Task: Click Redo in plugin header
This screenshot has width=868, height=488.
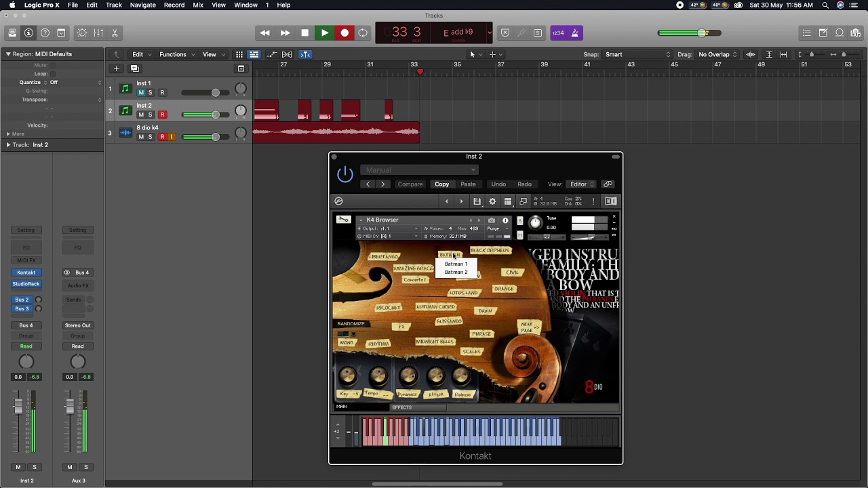Action: (525, 184)
